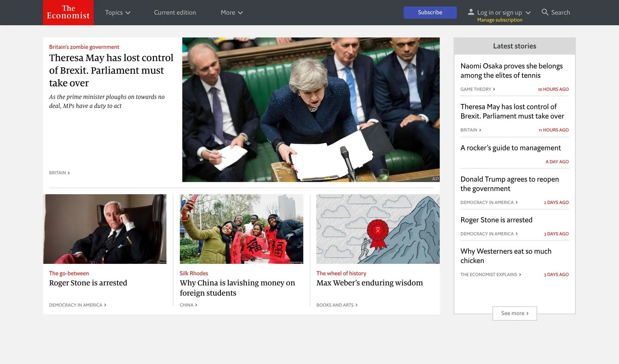Open the main Theresa May Brexit headline
Viewport: 619px width, 364px height.
[111, 70]
